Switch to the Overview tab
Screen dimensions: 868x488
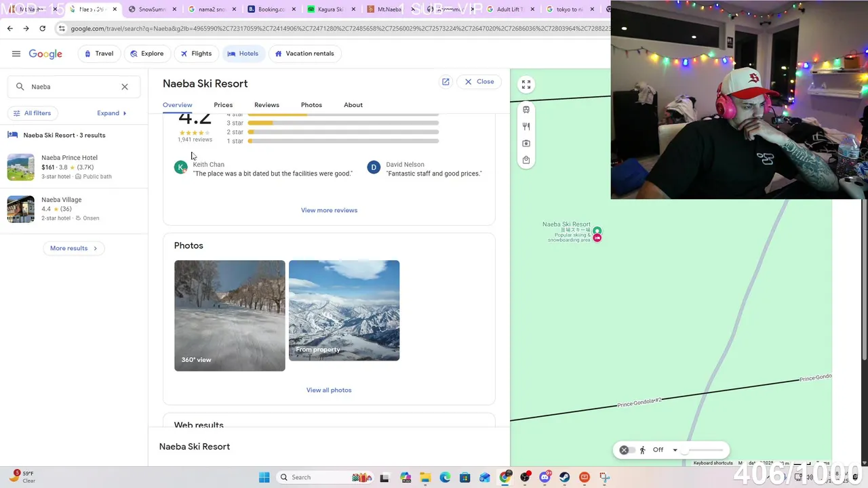[x=178, y=105]
